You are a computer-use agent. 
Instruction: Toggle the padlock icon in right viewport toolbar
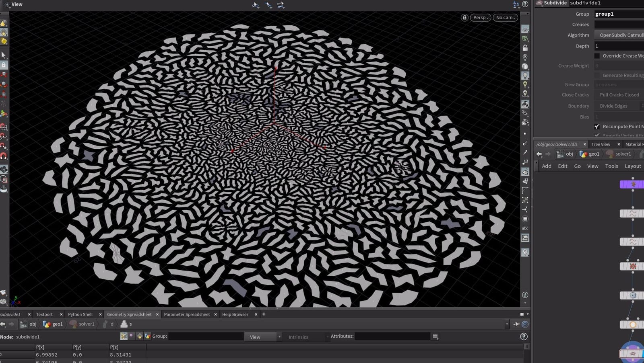pyautogui.click(x=525, y=48)
